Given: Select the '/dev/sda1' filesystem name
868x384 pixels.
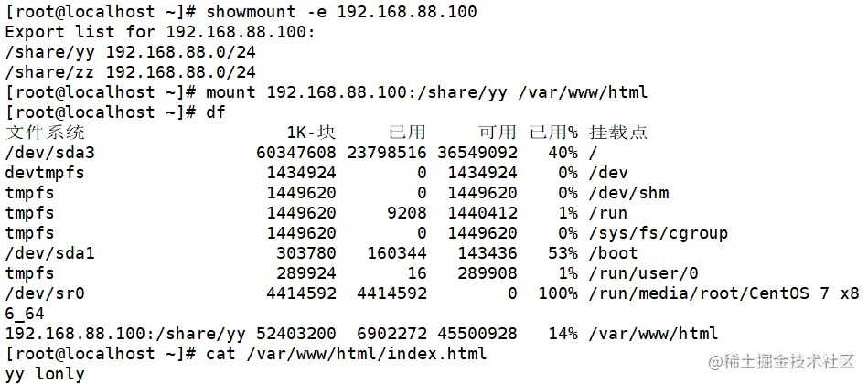Looking at the screenshot, I should click(49, 253).
